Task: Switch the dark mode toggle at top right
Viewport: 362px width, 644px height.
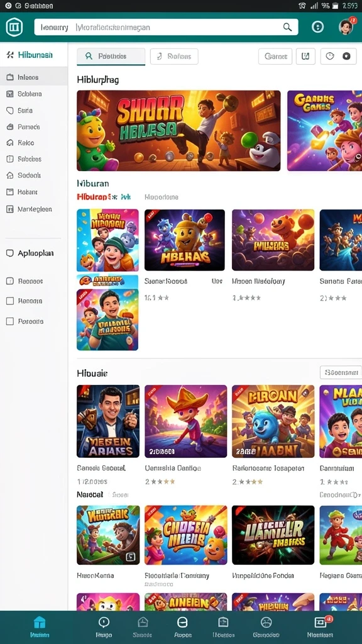Action: [x=339, y=56]
